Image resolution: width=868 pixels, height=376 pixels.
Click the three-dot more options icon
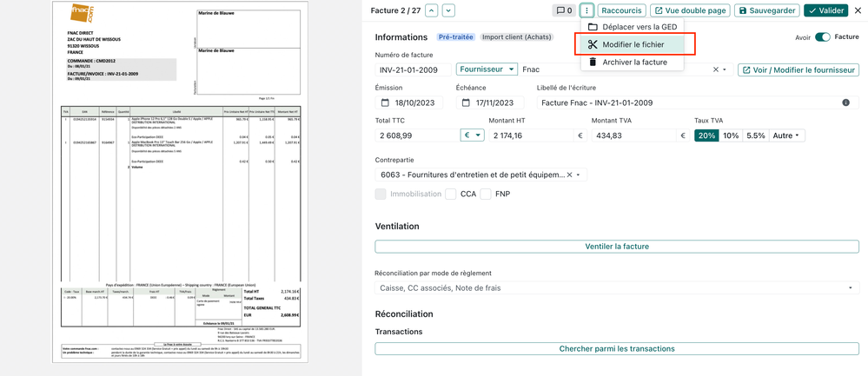tap(586, 10)
